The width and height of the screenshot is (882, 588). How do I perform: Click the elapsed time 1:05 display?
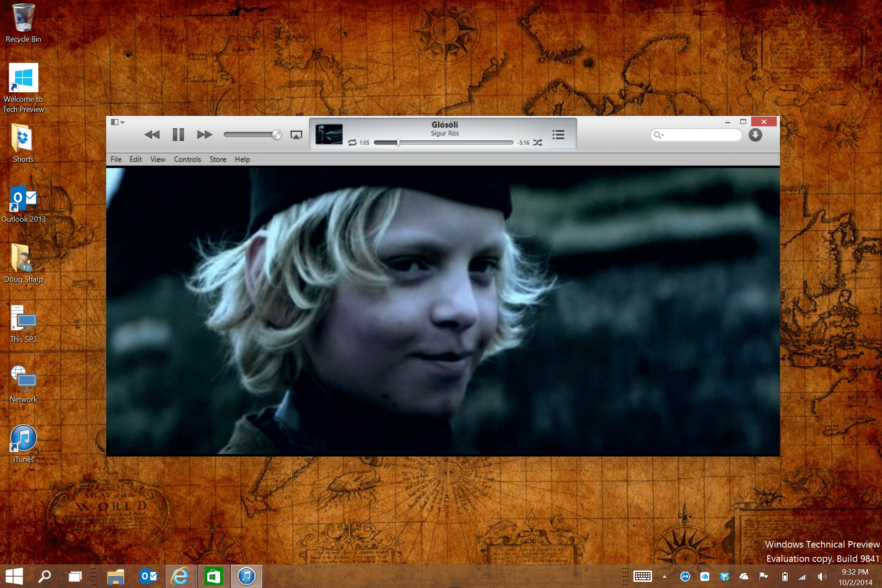point(364,143)
